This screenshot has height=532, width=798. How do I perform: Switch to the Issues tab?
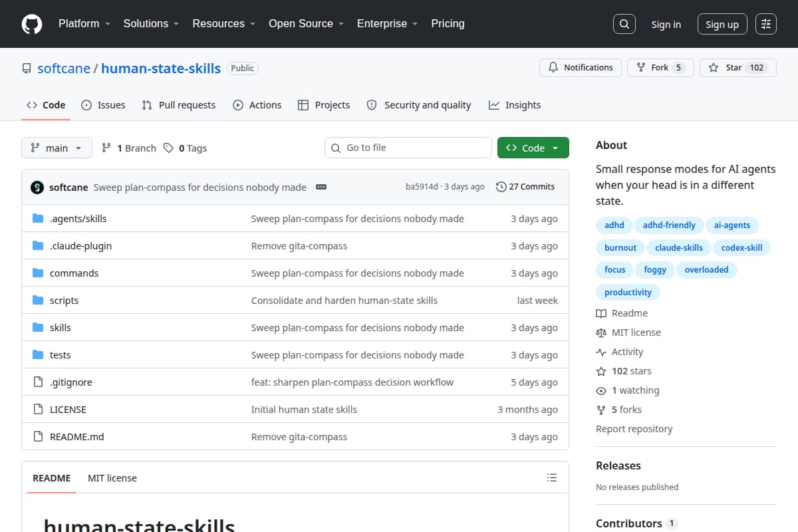click(103, 105)
